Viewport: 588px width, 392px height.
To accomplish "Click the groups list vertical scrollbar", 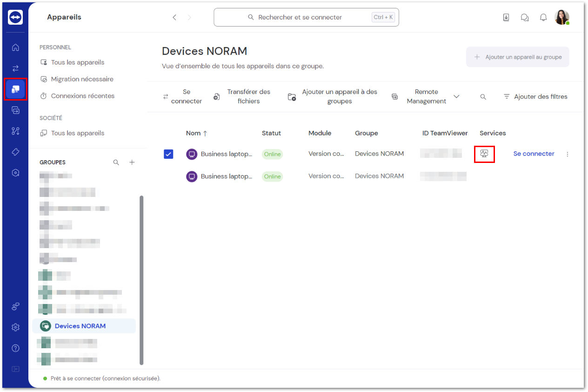I will click(x=141, y=279).
